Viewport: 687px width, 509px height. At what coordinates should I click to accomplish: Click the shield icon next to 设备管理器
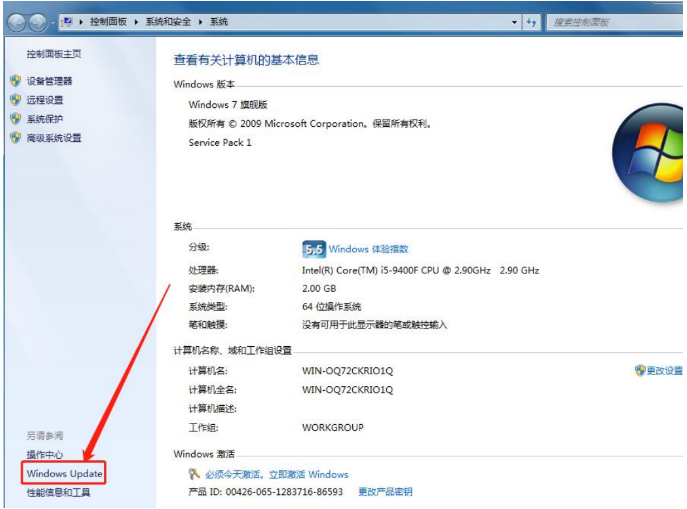pyautogui.click(x=15, y=81)
